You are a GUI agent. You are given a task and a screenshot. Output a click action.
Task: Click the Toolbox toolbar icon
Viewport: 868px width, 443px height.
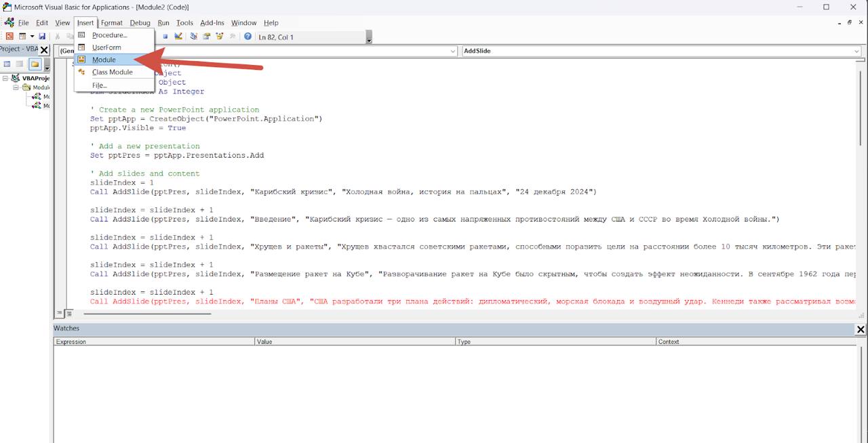pos(233,37)
